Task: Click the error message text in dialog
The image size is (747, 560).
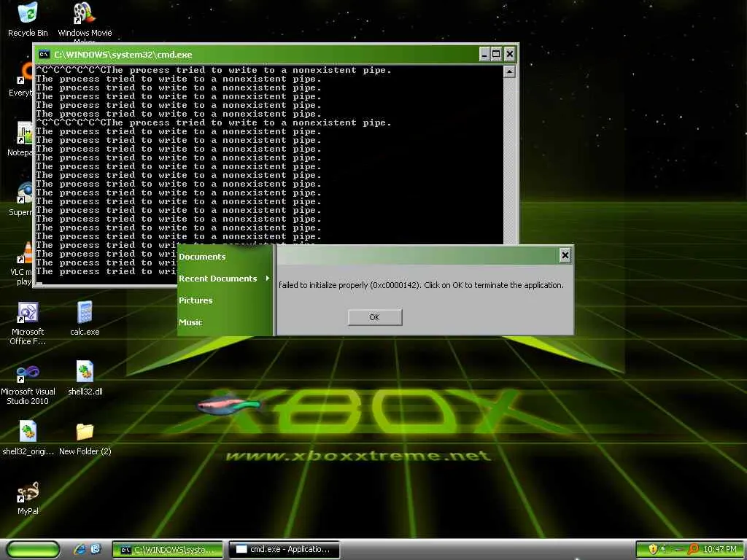Action: click(x=421, y=285)
